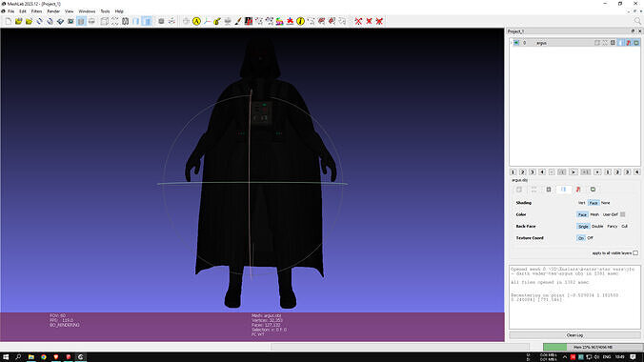Image resolution: width=644 pixels, height=362 pixels.
Task: Click the argus layer name
Action: [x=541, y=43]
